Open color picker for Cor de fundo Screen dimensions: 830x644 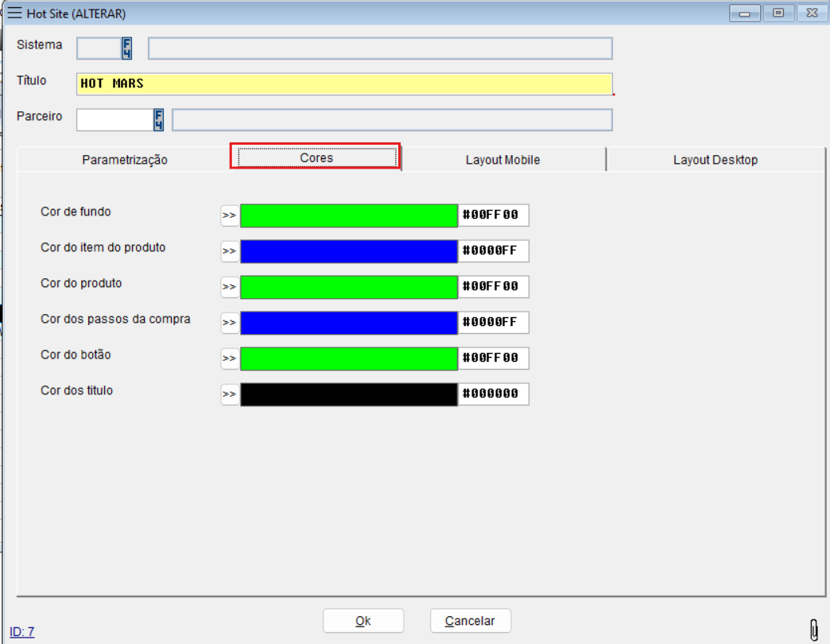tap(230, 215)
